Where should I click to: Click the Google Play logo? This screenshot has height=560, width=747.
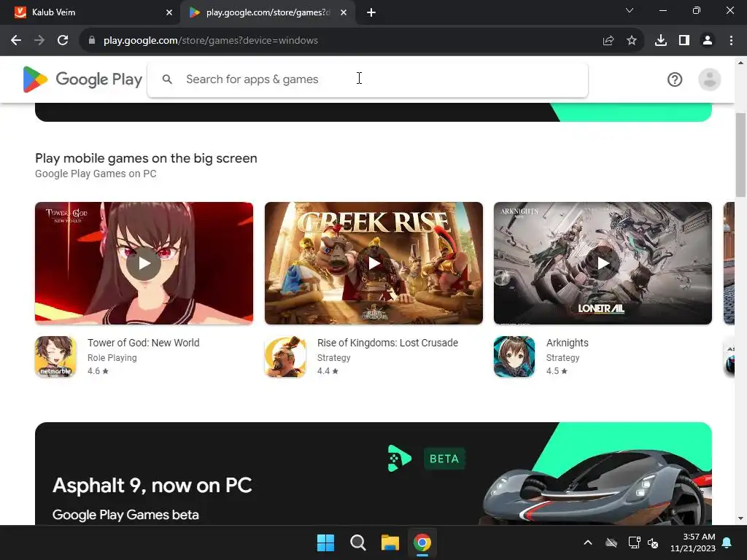(82, 79)
